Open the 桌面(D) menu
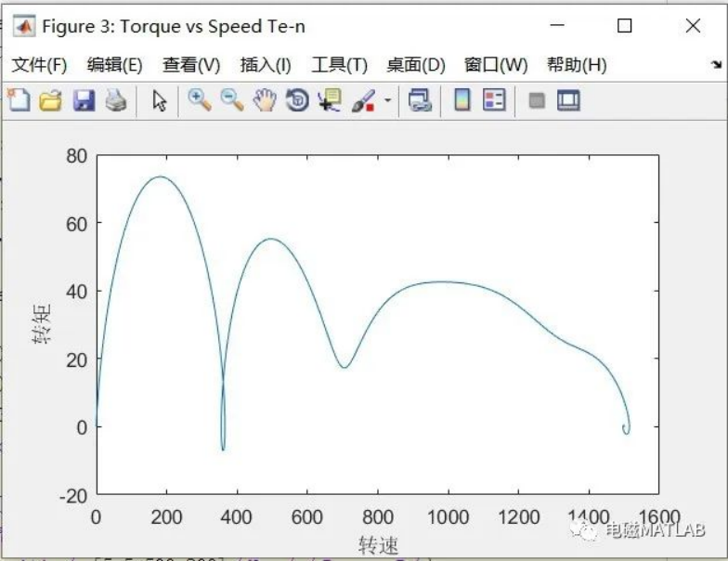This screenshot has width=728, height=561. tap(416, 65)
